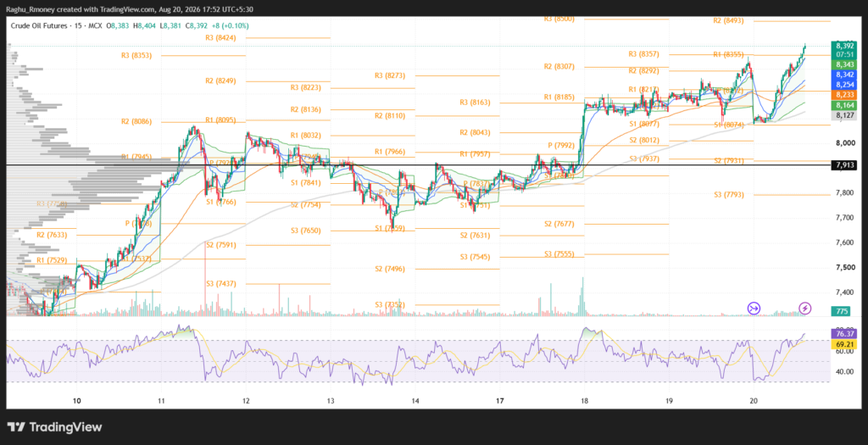Click the S2 (7631) support label
The width and height of the screenshot is (868, 445).
point(475,236)
